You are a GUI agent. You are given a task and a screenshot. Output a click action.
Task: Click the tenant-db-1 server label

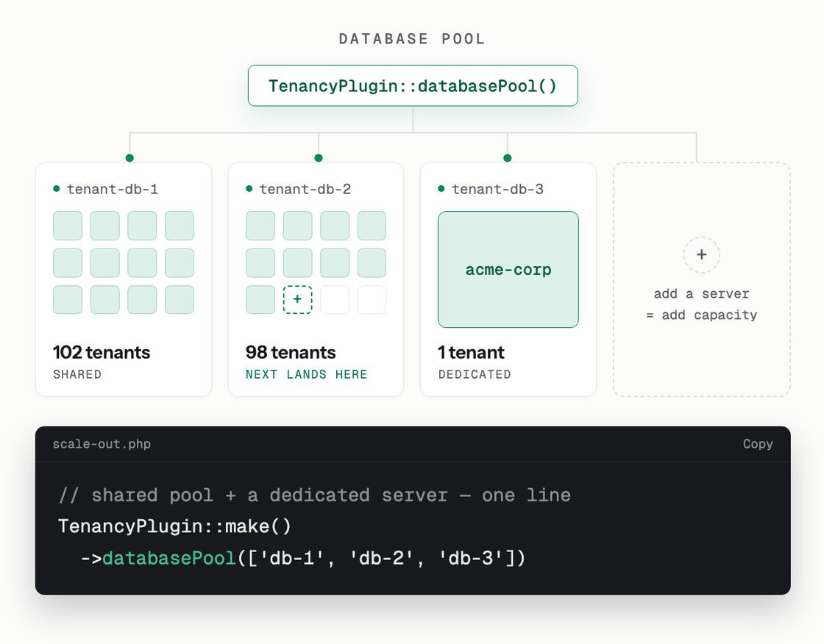pyautogui.click(x=113, y=189)
